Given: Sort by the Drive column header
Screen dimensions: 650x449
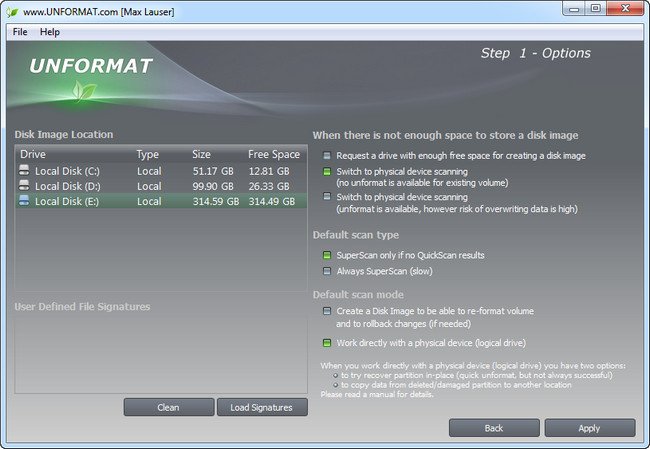Looking at the screenshot, I should [x=33, y=154].
